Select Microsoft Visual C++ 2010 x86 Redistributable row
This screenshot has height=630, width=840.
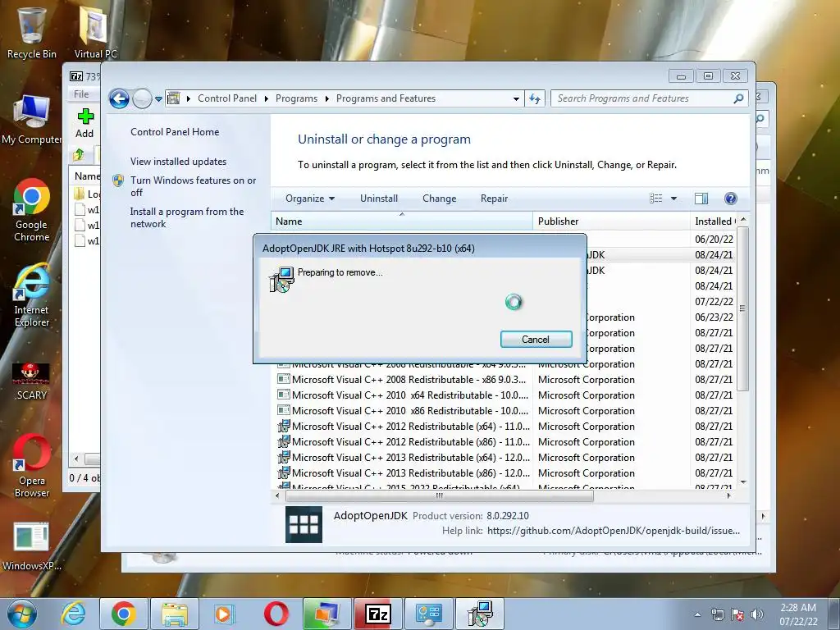pos(504,410)
